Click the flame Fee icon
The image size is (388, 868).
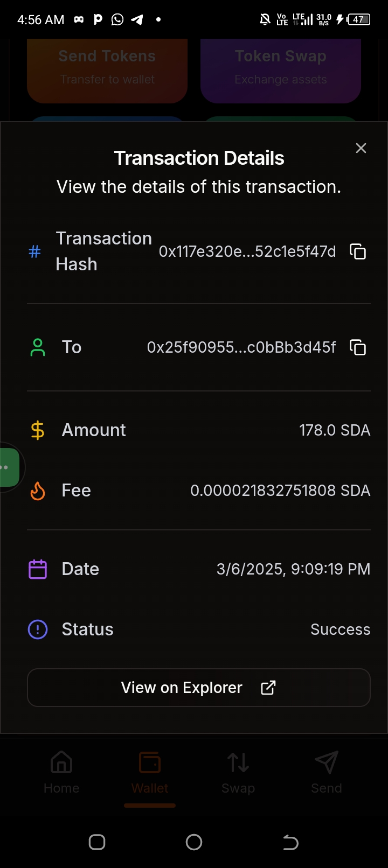point(38,491)
